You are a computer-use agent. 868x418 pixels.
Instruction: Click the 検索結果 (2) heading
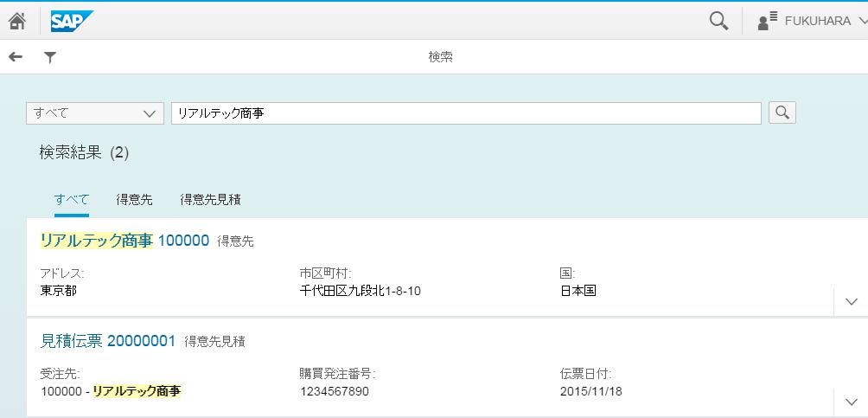[84, 153]
